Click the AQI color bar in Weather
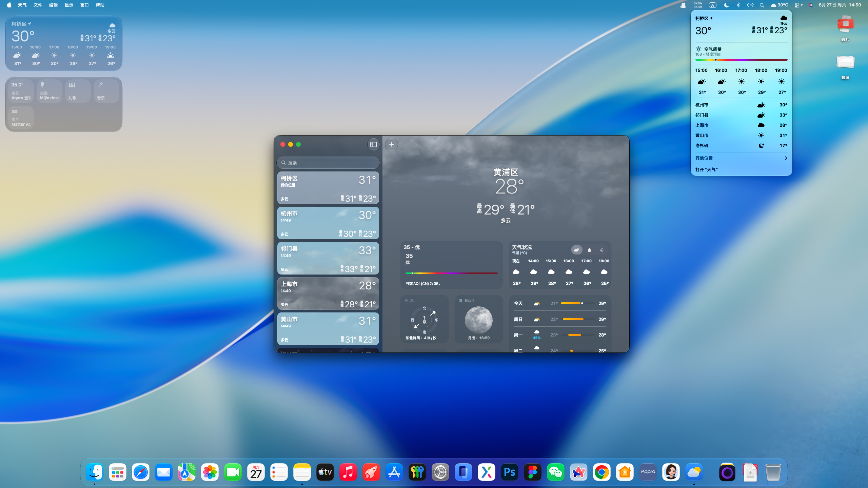This screenshot has width=868, height=488. point(451,273)
